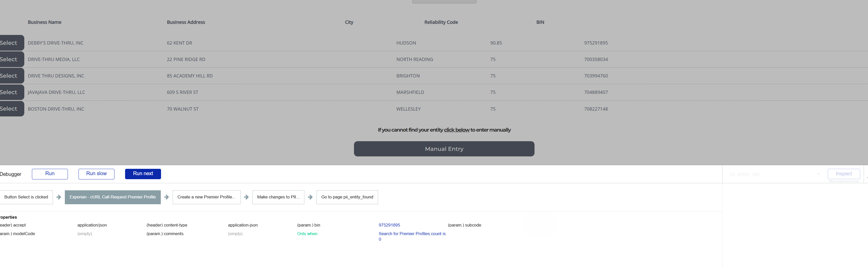Select the 'Go to page pii_entity_found' step
The height and width of the screenshot is (267, 868).
click(x=347, y=197)
